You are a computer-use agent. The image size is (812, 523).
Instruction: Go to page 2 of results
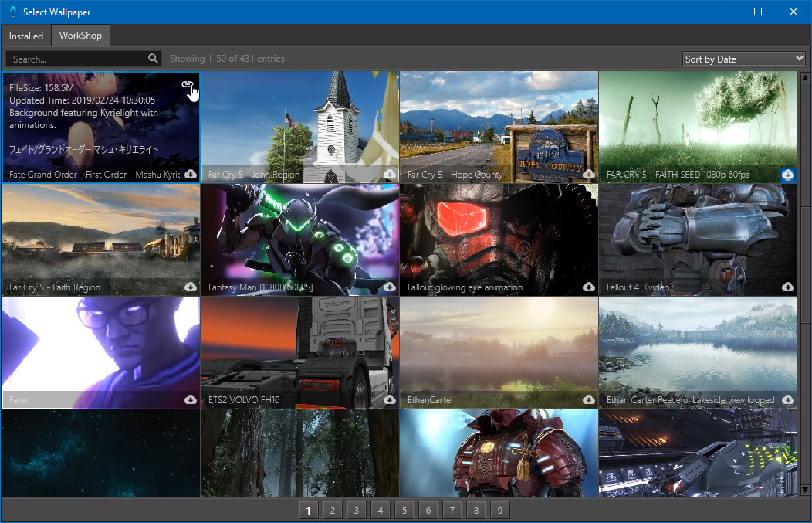pos(332,511)
